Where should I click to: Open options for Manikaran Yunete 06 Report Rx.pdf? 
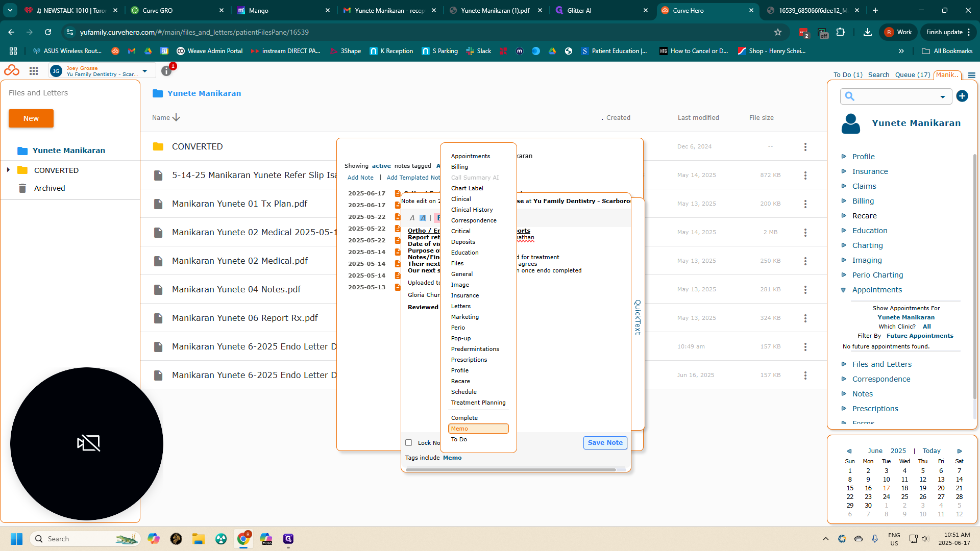[805, 318]
